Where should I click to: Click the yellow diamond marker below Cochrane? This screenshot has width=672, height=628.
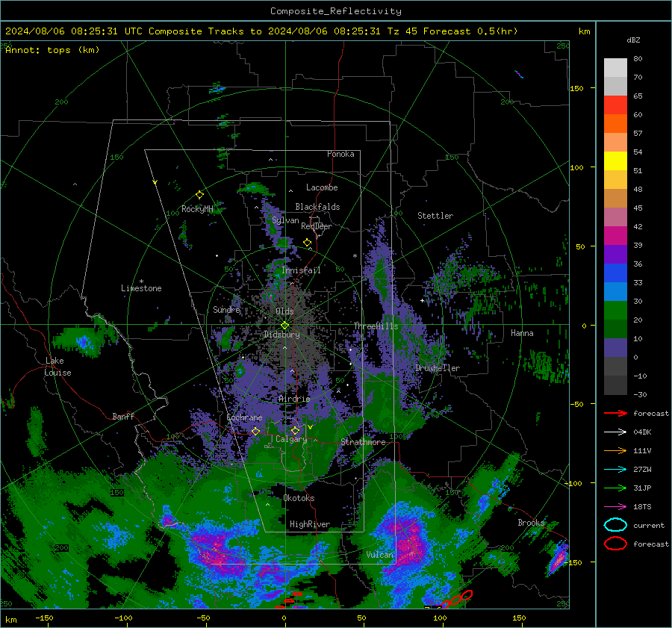(x=255, y=431)
